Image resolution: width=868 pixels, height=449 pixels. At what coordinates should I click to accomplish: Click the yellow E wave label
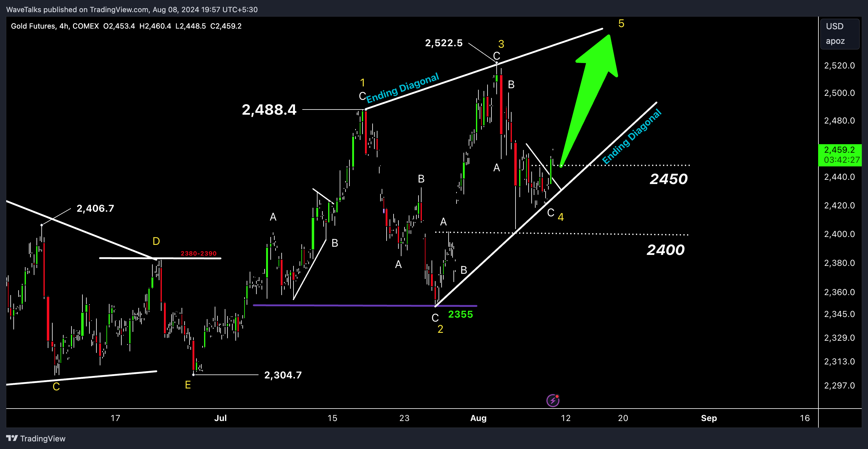pos(188,385)
